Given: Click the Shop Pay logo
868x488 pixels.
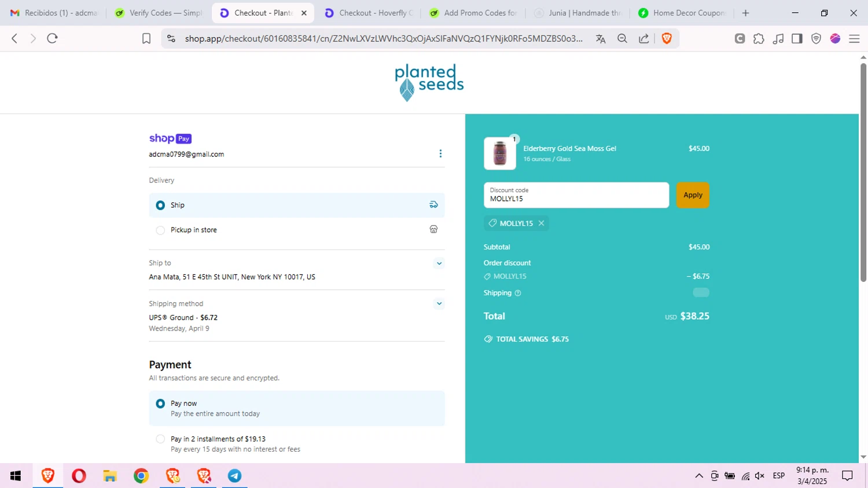Looking at the screenshot, I should 170,138.
